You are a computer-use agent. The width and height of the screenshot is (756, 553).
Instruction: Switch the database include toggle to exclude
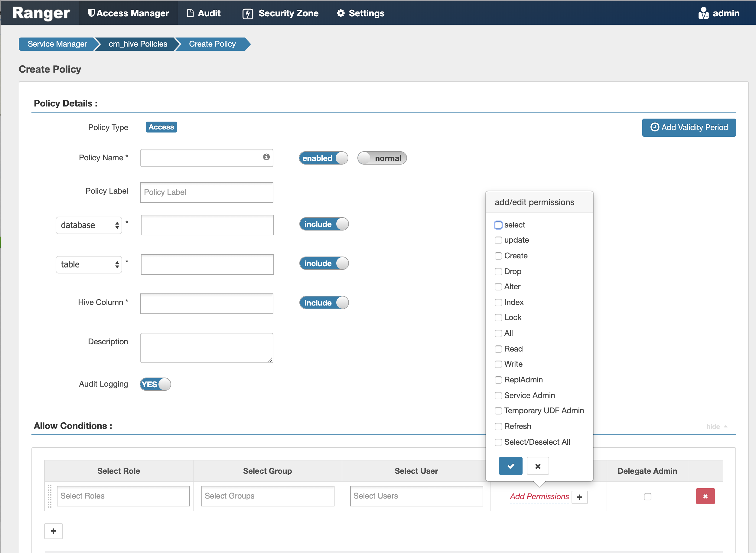tap(324, 224)
